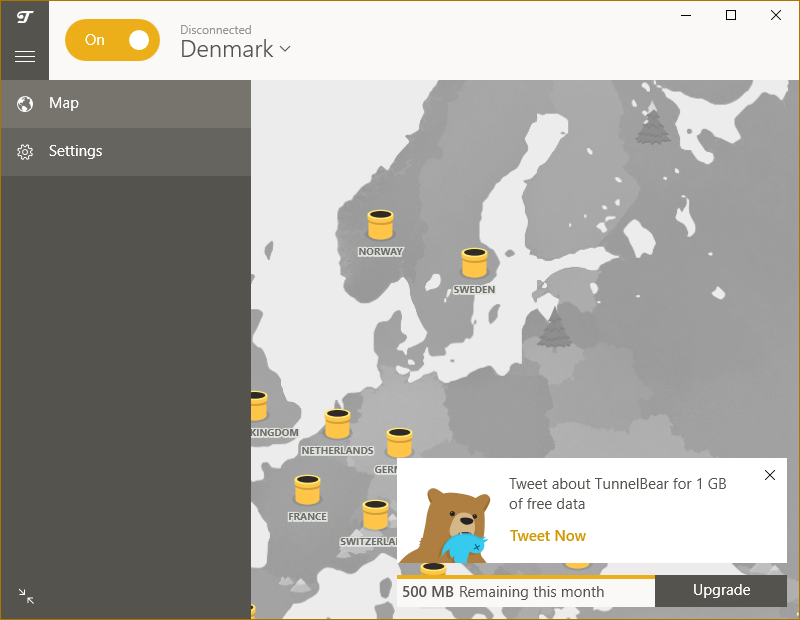
Task: Select the Norway tunnel on map
Action: 380,225
